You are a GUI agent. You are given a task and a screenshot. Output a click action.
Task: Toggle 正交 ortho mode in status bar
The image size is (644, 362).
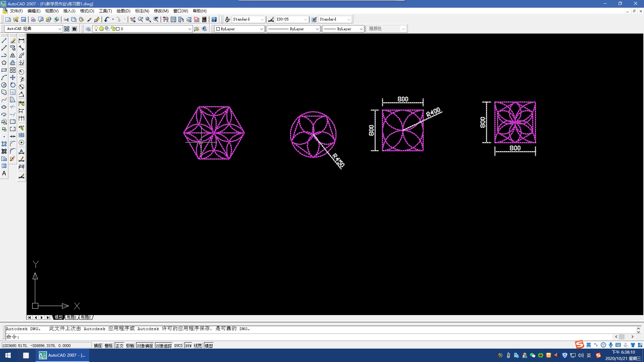pyautogui.click(x=119, y=346)
